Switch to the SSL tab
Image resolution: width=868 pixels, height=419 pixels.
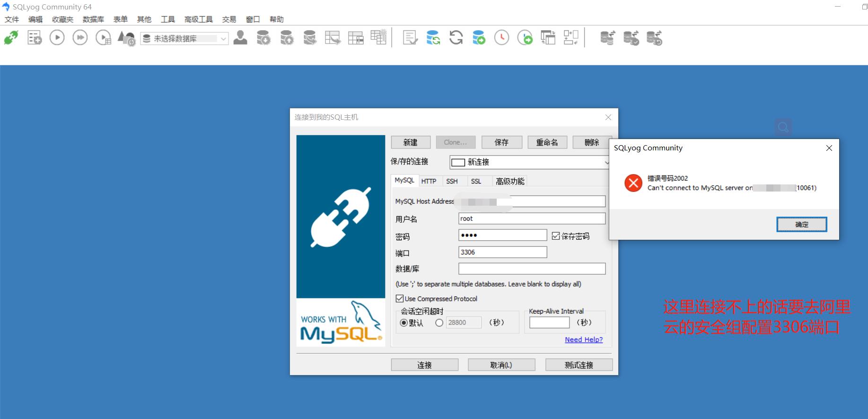coord(476,181)
